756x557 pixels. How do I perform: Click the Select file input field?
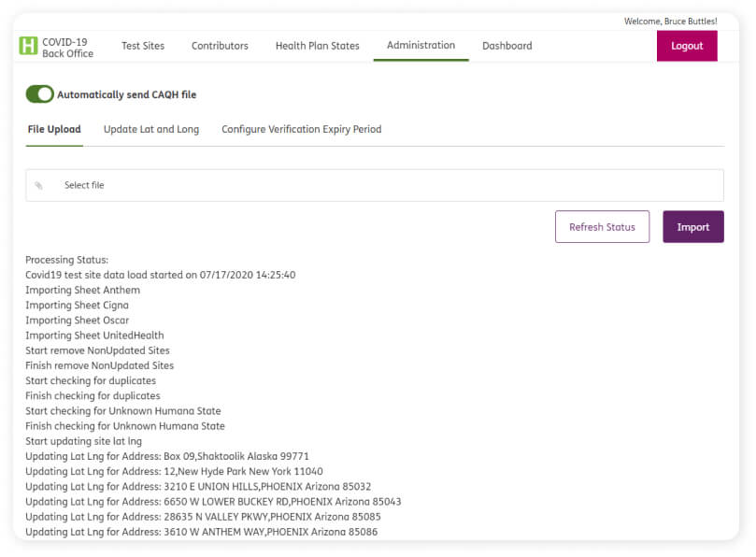click(374, 185)
